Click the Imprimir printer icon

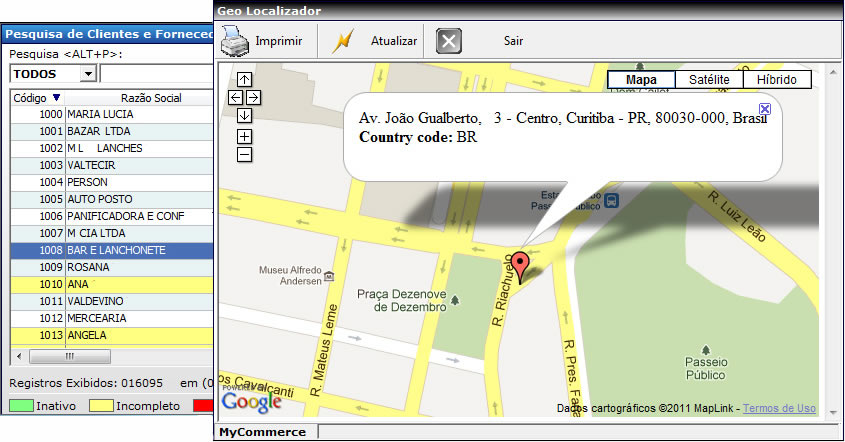(234, 41)
